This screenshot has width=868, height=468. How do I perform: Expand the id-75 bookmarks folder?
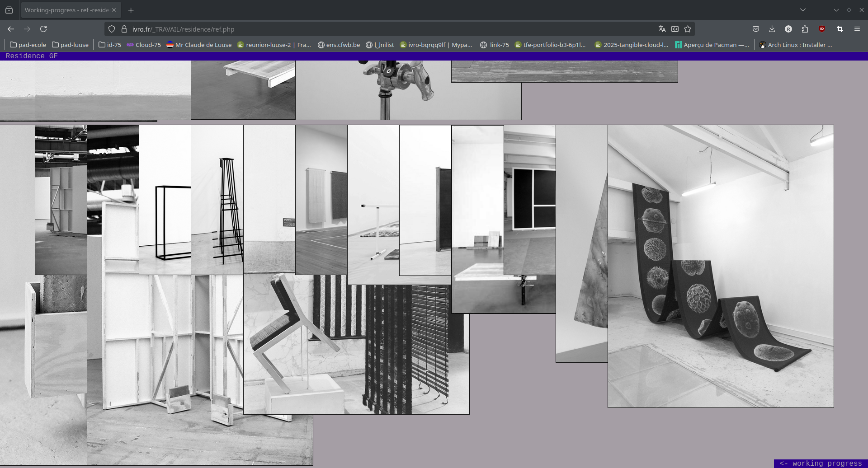click(x=110, y=45)
